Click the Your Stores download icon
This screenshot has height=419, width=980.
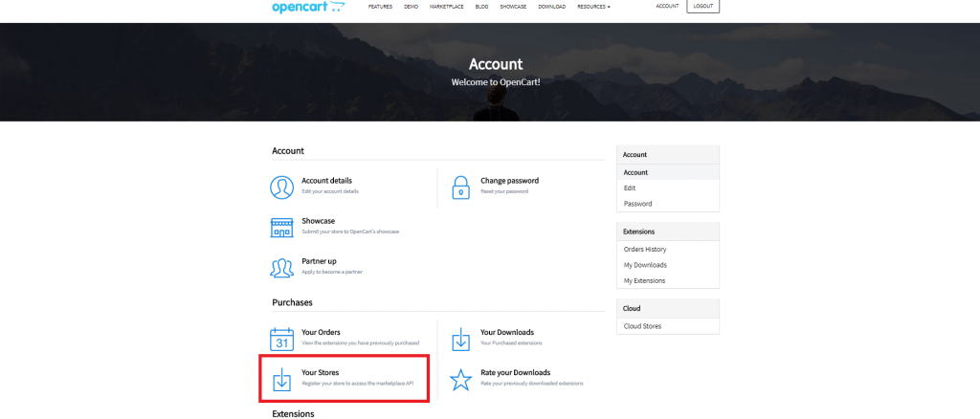click(x=282, y=379)
